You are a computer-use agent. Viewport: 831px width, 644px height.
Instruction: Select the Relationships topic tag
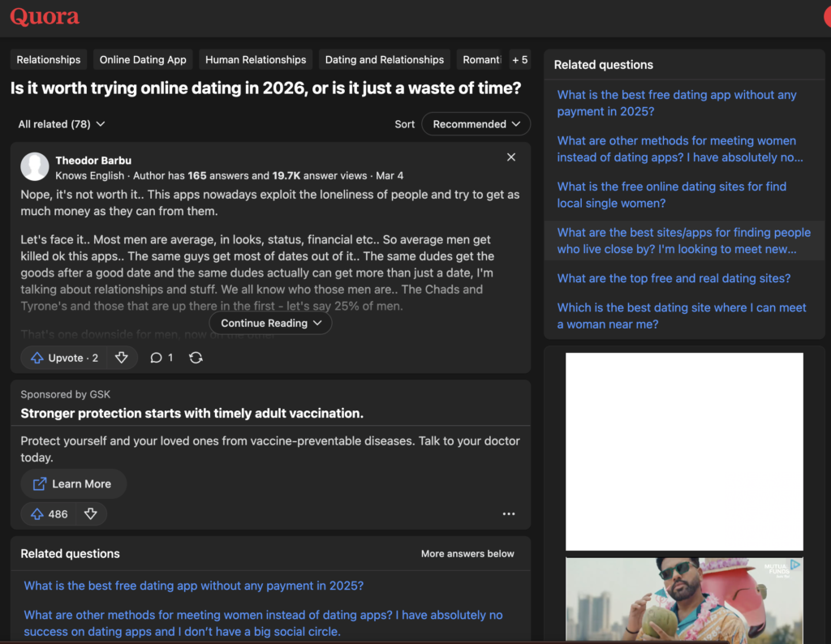[48, 60]
